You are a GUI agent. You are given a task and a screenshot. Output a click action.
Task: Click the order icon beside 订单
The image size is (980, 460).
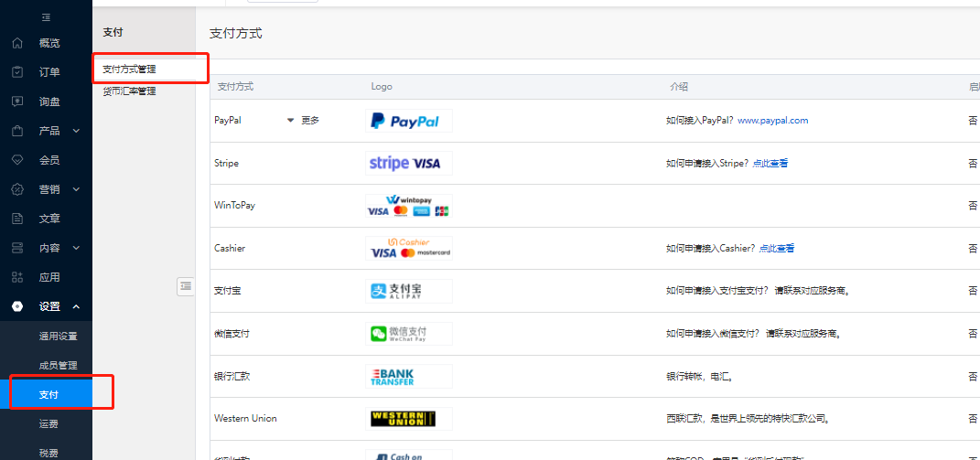pos(17,72)
